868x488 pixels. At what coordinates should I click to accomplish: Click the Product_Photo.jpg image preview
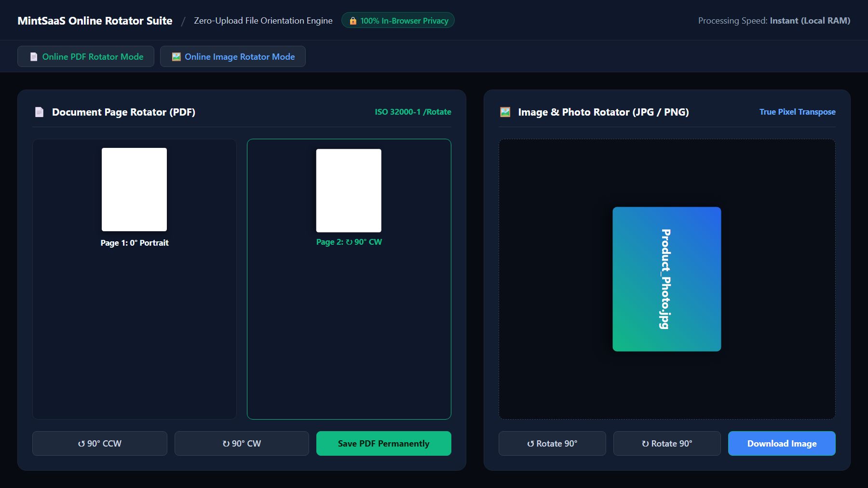[667, 279]
